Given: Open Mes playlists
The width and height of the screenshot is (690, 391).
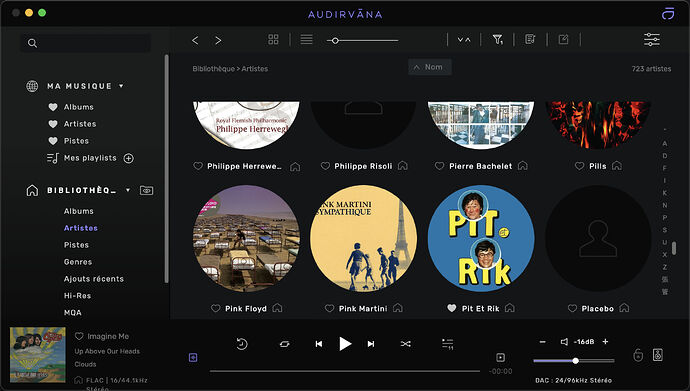Looking at the screenshot, I should [x=90, y=158].
